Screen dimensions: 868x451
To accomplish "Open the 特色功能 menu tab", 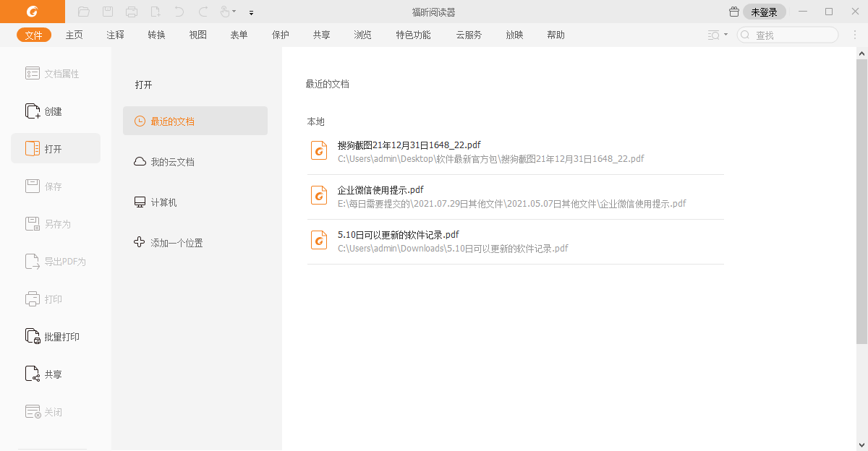I will point(413,34).
